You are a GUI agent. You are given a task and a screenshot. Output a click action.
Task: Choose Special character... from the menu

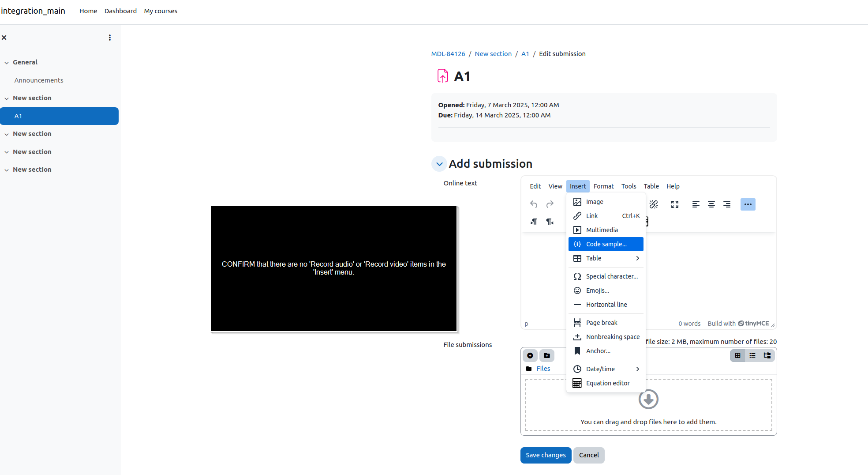tap(606, 276)
